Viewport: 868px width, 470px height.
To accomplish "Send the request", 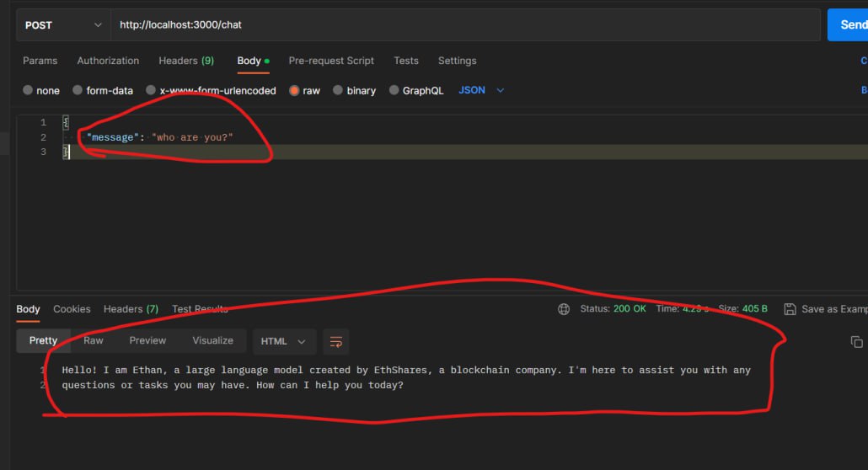I will coord(849,25).
